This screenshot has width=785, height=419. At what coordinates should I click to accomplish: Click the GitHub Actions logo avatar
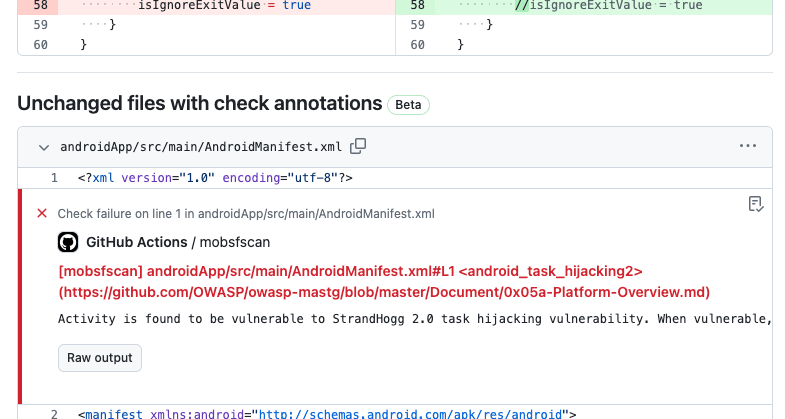click(x=68, y=242)
